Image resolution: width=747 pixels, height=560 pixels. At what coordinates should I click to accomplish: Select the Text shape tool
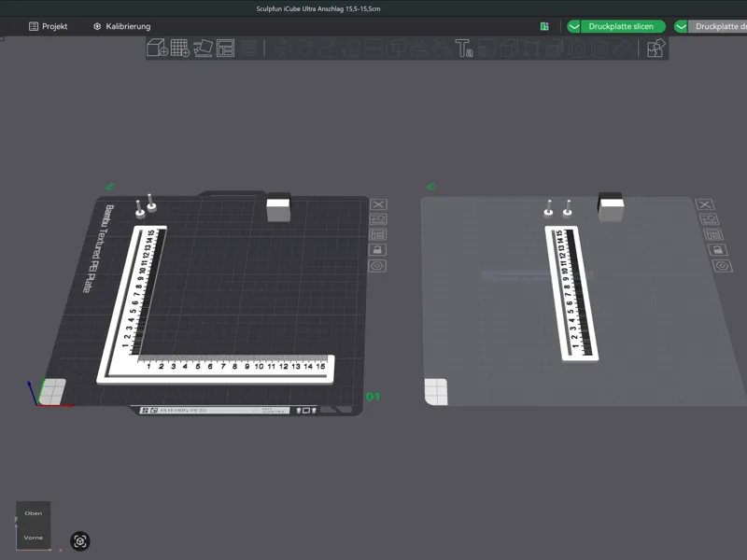[463, 49]
